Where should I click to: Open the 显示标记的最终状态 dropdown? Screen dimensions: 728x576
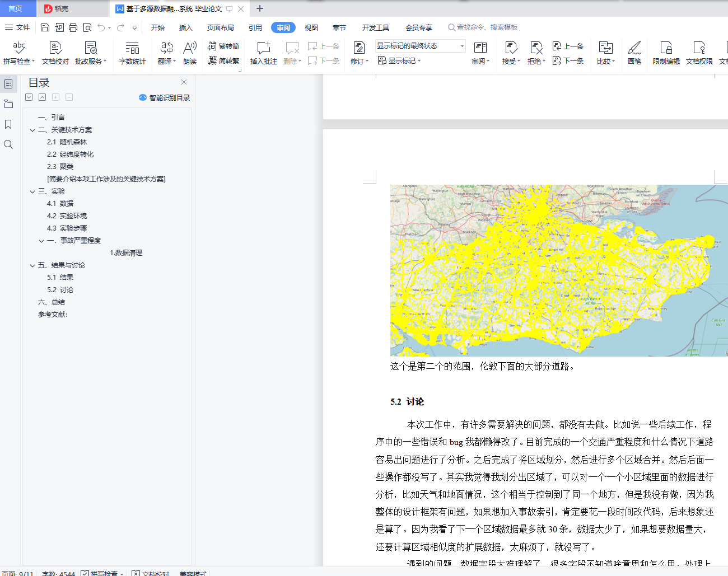[421, 46]
